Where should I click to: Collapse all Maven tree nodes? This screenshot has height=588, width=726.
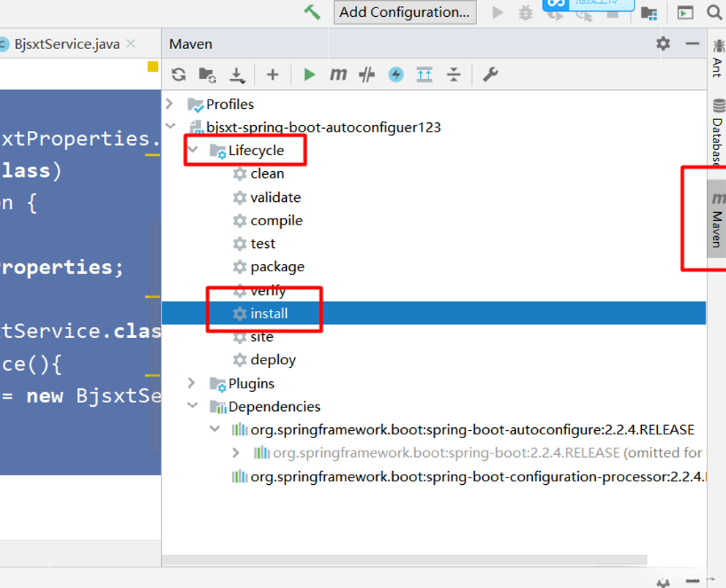pyautogui.click(x=454, y=75)
